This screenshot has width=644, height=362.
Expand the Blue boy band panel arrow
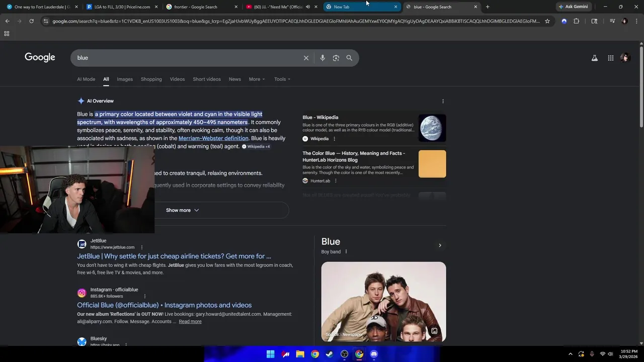tap(440, 245)
